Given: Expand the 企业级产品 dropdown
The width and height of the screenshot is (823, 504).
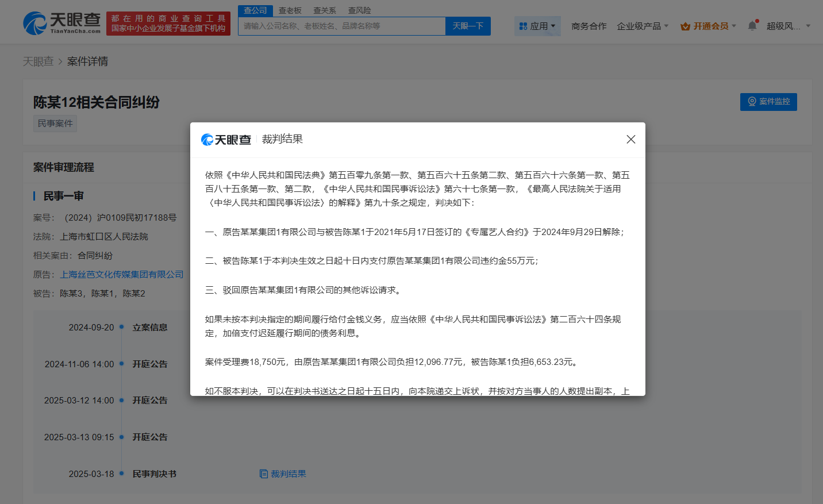Looking at the screenshot, I should (x=640, y=26).
